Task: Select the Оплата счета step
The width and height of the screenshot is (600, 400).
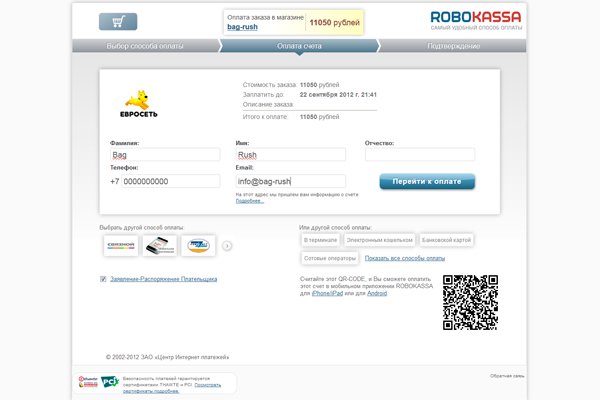Action: point(299,46)
